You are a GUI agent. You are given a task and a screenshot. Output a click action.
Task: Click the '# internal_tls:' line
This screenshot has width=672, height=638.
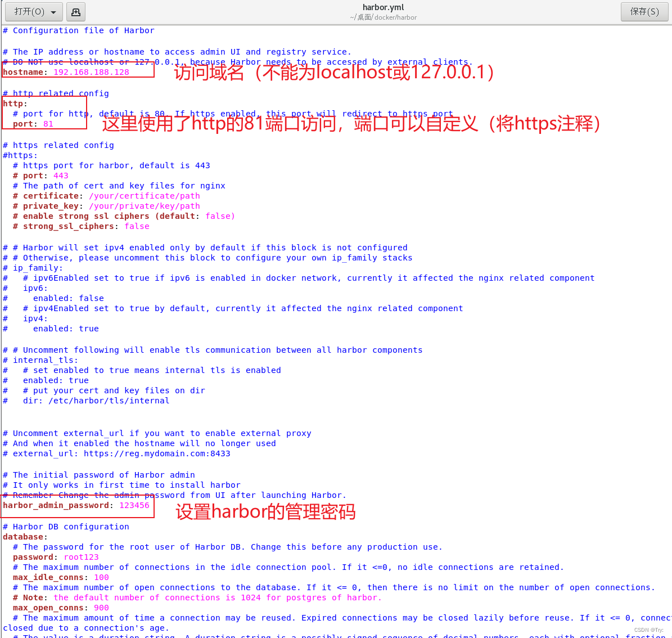[x=40, y=361]
